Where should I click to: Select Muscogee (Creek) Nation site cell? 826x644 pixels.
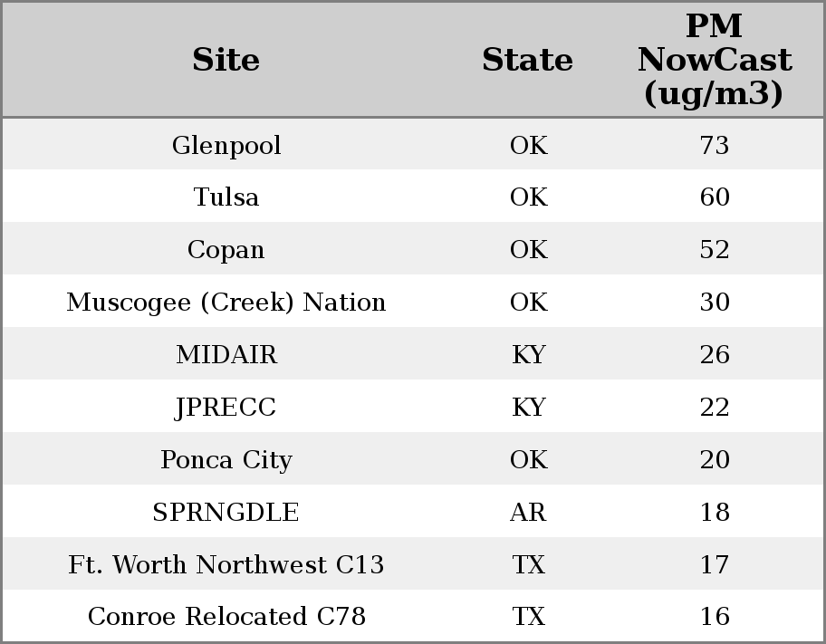pos(226,303)
